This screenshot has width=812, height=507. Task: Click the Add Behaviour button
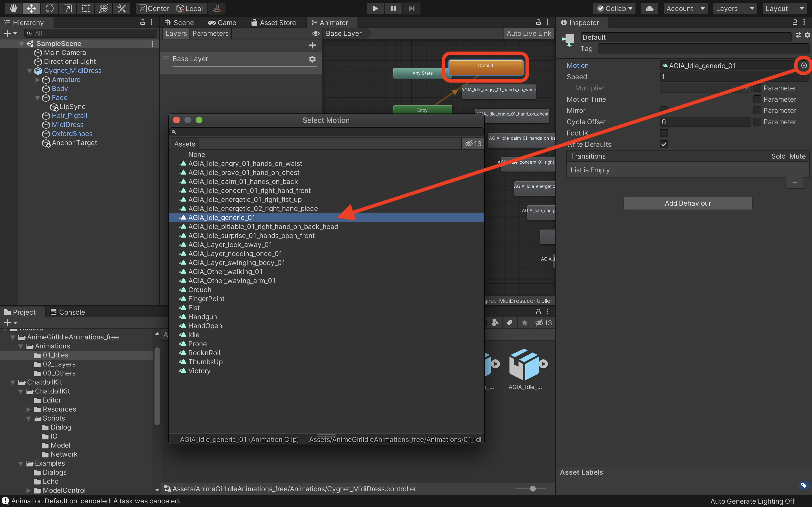(x=687, y=203)
